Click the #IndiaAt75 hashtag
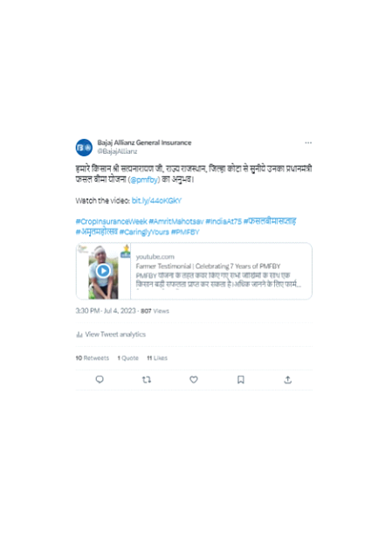 (224, 222)
